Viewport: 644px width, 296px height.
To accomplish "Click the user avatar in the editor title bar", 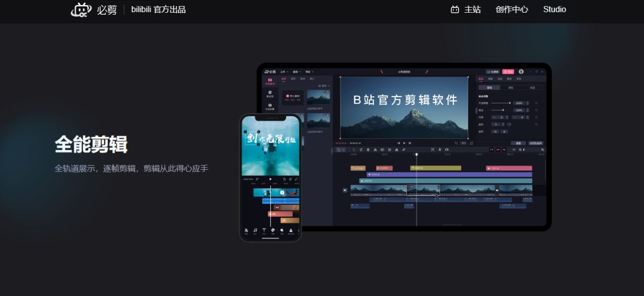I will pyautogui.click(x=521, y=72).
